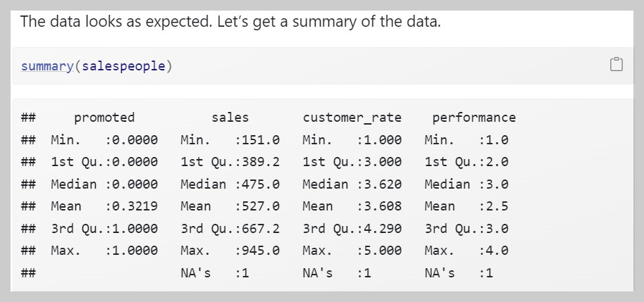Image resolution: width=644 pixels, height=302 pixels.
Task: Click the sales 1st Qu. value 389.2
Action: pyautogui.click(x=261, y=162)
